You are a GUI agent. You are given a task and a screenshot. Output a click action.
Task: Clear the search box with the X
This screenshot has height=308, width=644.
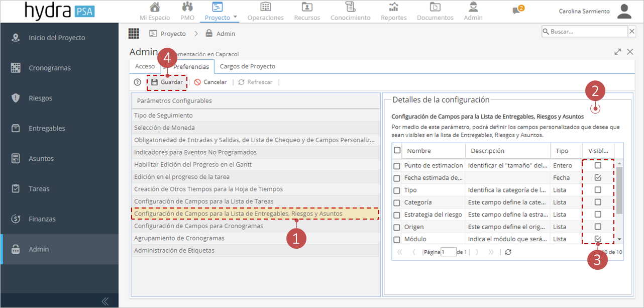coord(632,32)
